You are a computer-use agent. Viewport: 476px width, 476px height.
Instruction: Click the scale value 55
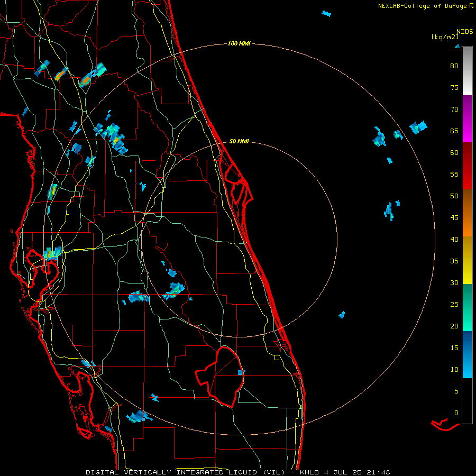pos(454,175)
